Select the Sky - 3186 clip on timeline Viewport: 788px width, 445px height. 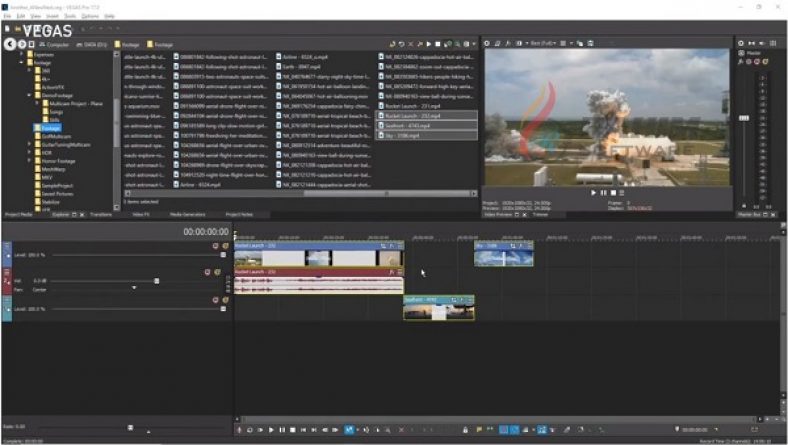pos(503,256)
